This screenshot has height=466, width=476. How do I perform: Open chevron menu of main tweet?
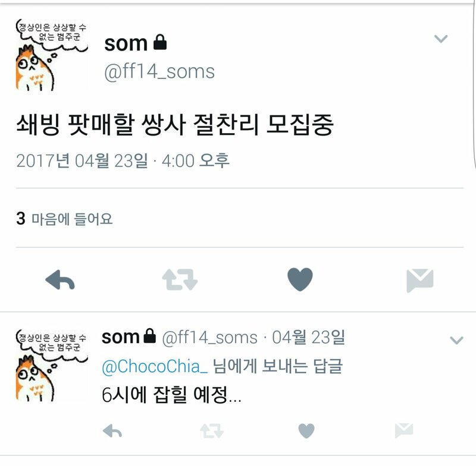pyautogui.click(x=441, y=39)
